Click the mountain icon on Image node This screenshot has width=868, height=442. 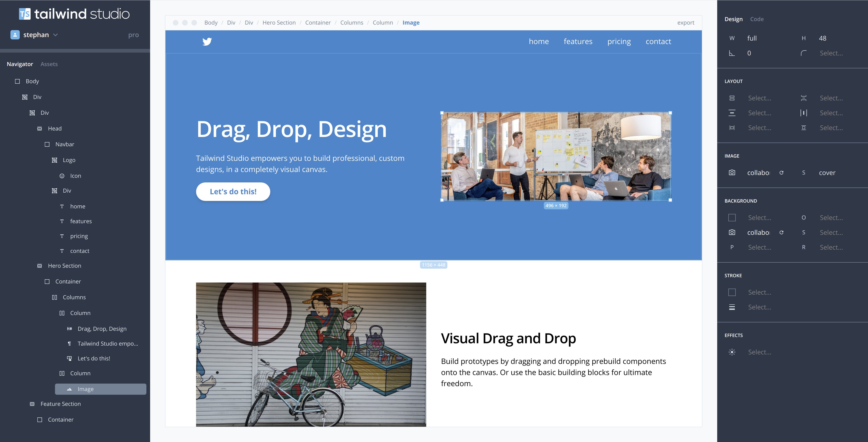pos(69,389)
